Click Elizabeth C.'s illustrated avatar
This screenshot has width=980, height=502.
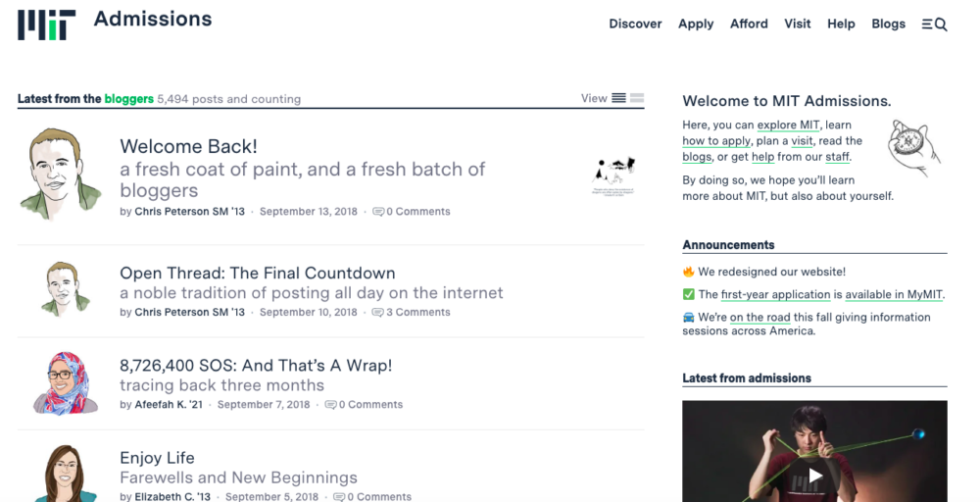coord(64,474)
